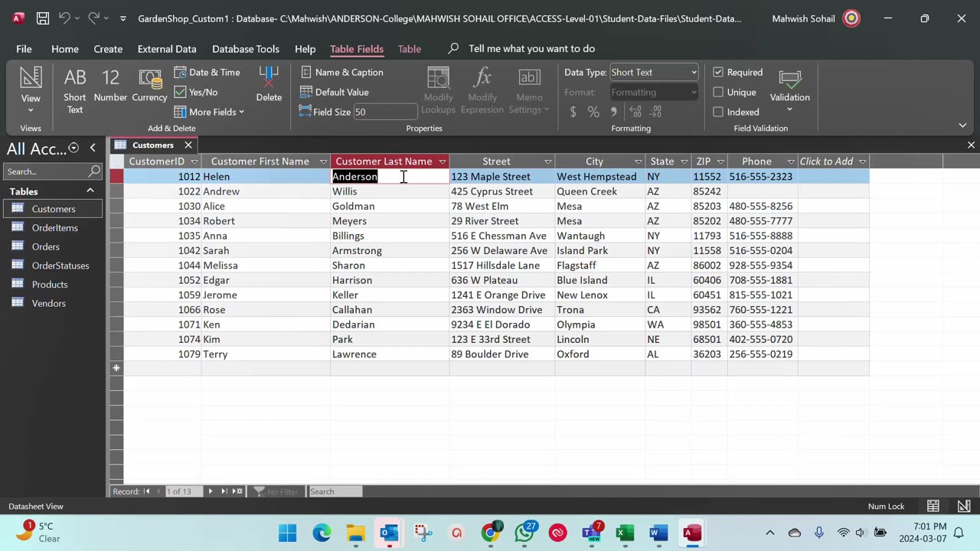
Task: Click the Default Value button
Action: pyautogui.click(x=335, y=92)
